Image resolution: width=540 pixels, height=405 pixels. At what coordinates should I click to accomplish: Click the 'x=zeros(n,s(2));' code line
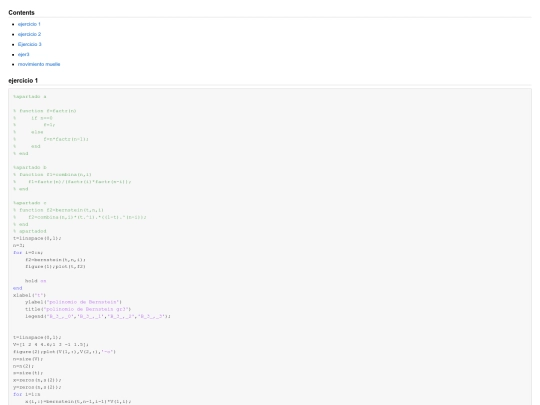(37, 380)
